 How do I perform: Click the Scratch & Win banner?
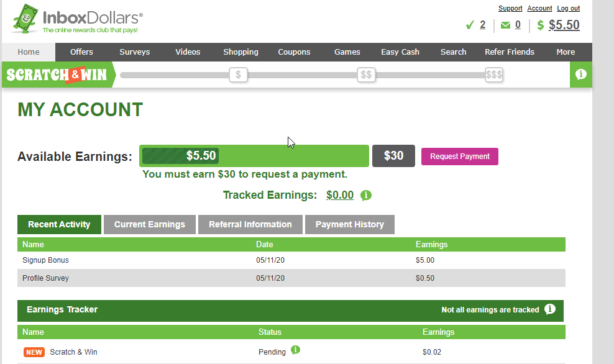[x=58, y=75]
